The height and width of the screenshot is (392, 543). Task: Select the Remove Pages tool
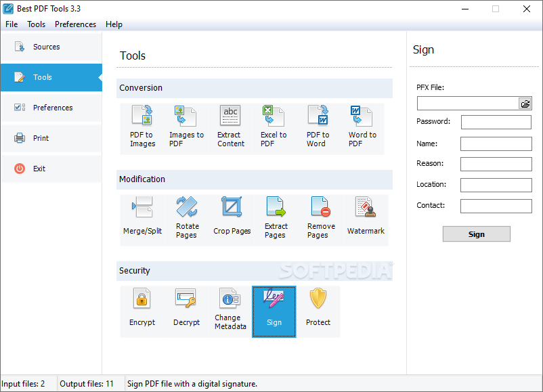(x=321, y=220)
